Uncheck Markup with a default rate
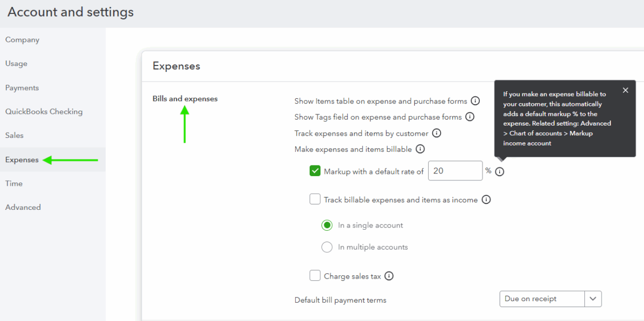Image resolution: width=644 pixels, height=321 pixels. (315, 171)
